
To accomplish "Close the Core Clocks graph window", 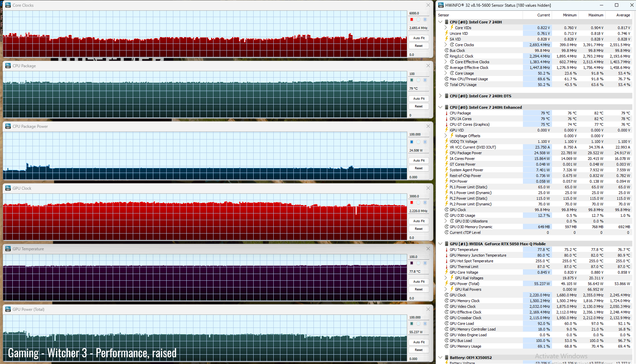I will pos(428,5).
